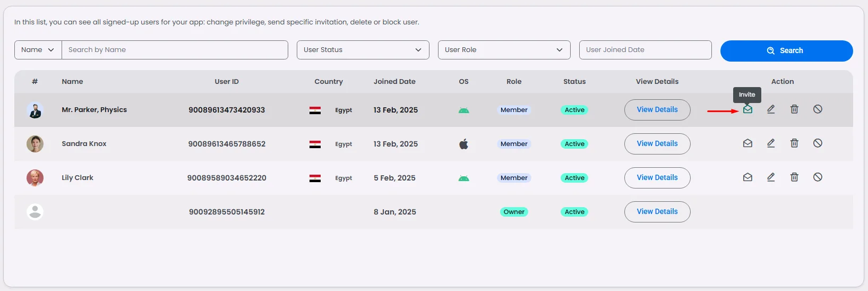The height and width of the screenshot is (291, 868).
Task: Block Sandra Knox with the ban icon
Action: (818, 143)
